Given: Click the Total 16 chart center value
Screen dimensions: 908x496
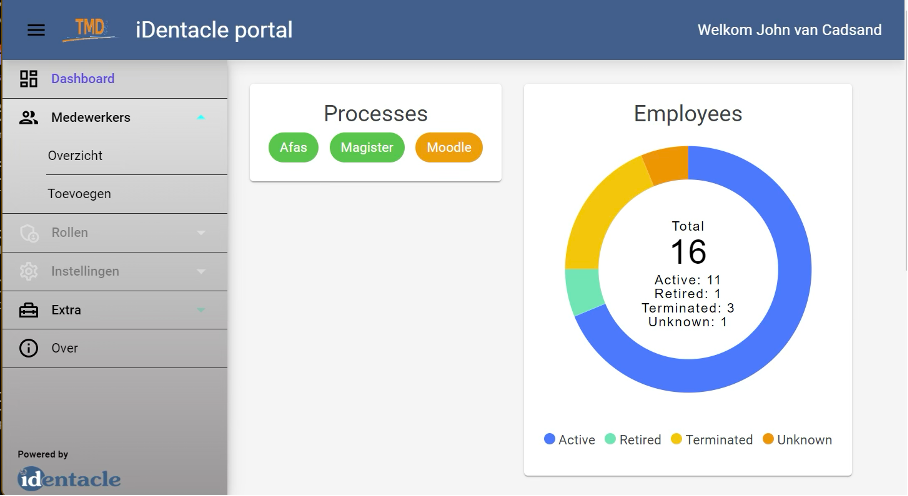Looking at the screenshot, I should pos(688,252).
